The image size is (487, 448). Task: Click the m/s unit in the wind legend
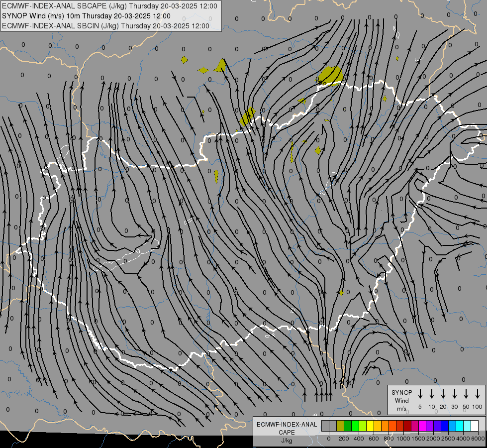tap(401, 409)
